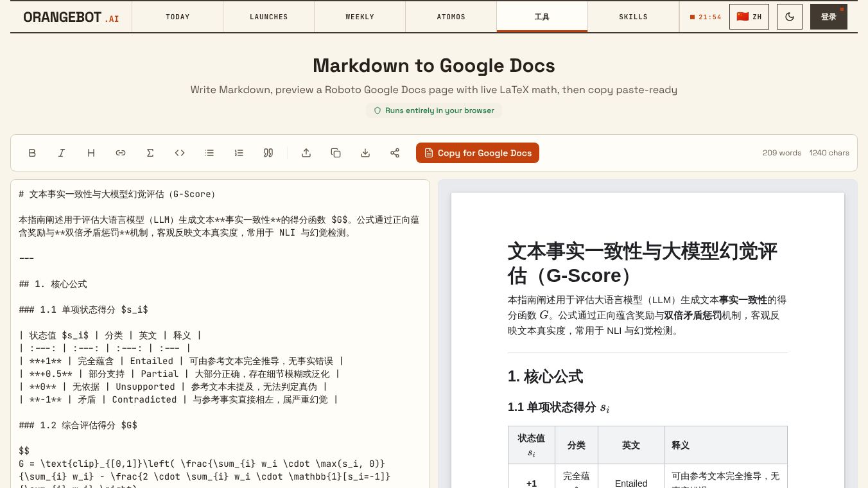868x488 pixels.
Task: Click the preview table header '释义'
Action: [725, 445]
